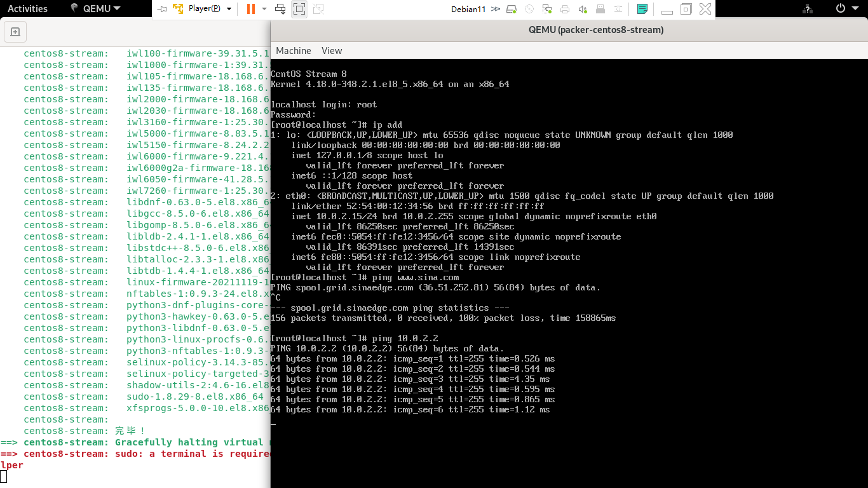Click the CD/DVD drive device icon

click(x=529, y=9)
